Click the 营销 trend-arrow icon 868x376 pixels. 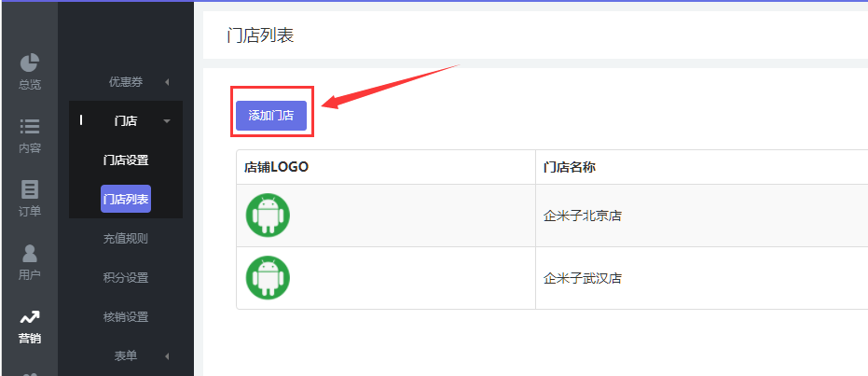[x=29, y=316]
